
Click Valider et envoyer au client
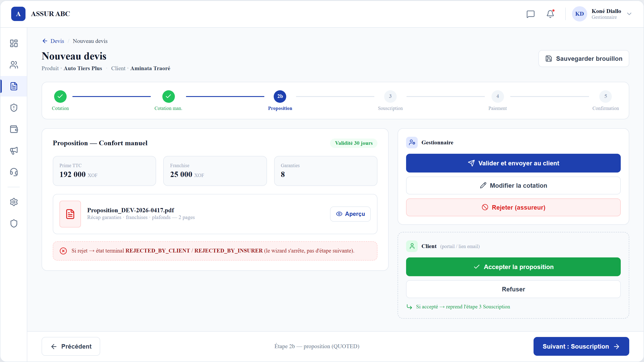[513, 163]
